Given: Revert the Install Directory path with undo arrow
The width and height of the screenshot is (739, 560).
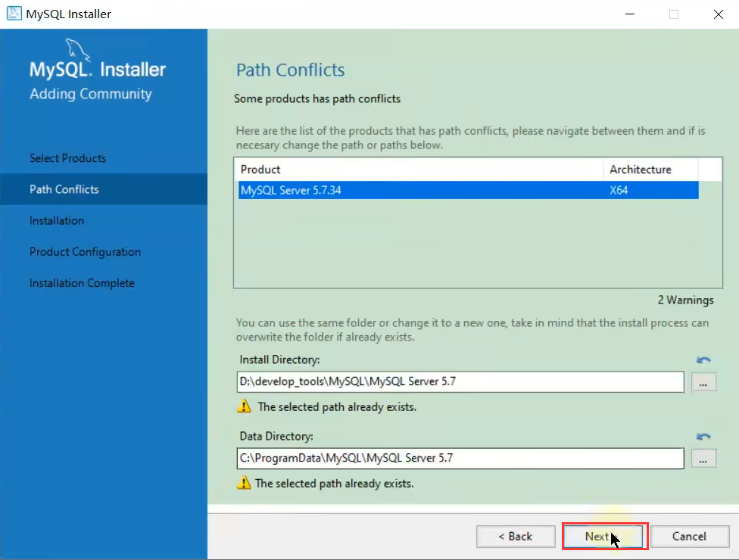Looking at the screenshot, I should point(703,360).
